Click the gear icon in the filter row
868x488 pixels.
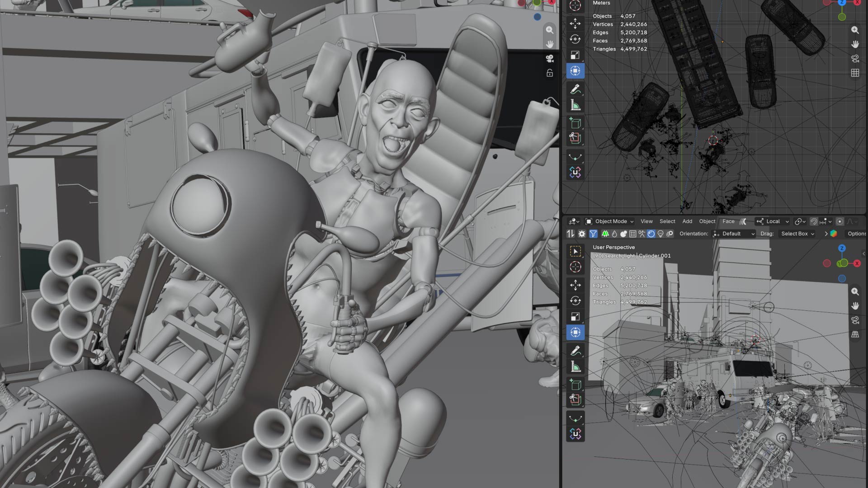click(x=582, y=234)
